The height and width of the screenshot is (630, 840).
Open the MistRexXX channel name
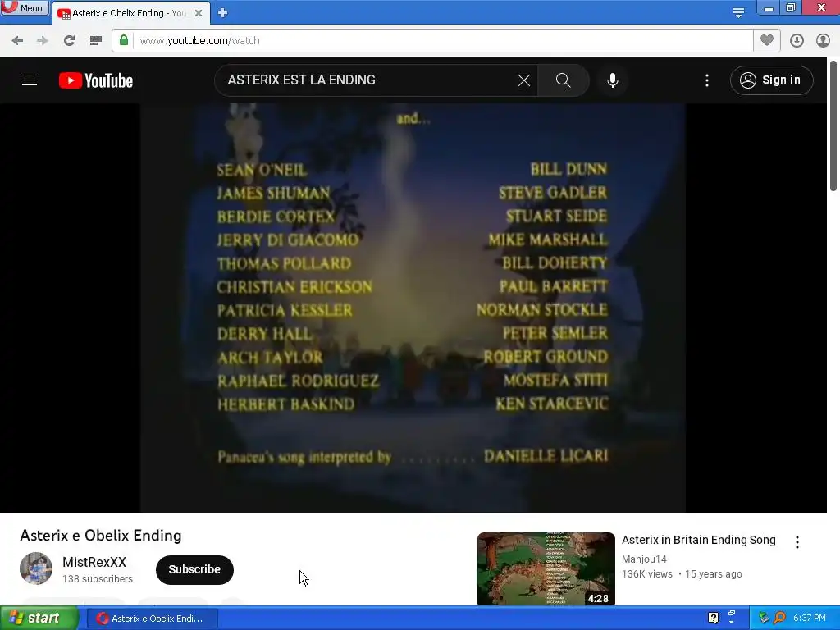pyautogui.click(x=94, y=562)
